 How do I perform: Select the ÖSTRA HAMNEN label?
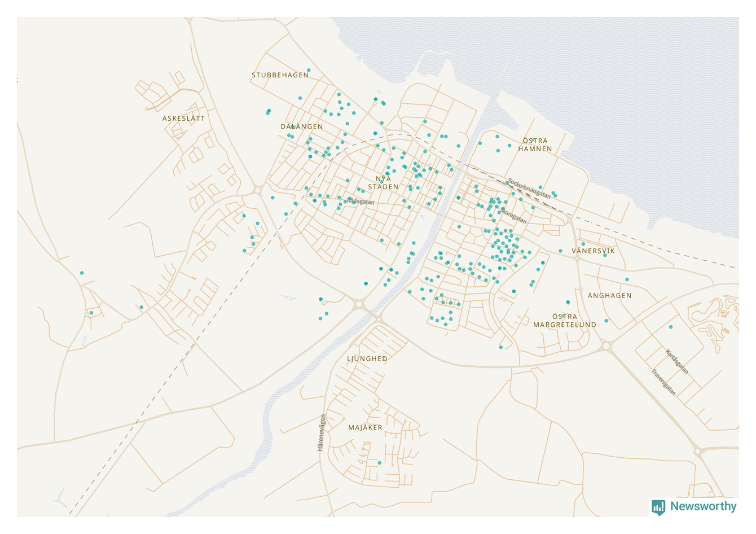pyautogui.click(x=535, y=145)
